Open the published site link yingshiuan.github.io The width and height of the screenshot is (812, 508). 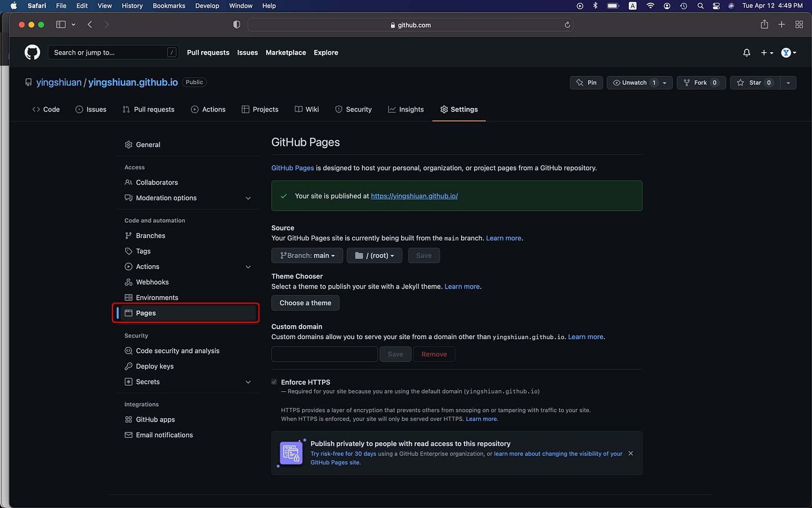click(x=414, y=196)
